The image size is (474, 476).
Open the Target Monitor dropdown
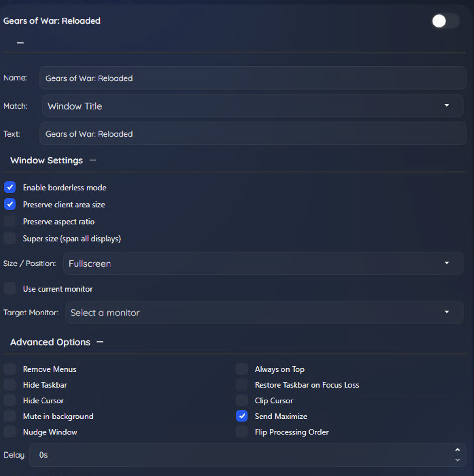click(x=264, y=313)
